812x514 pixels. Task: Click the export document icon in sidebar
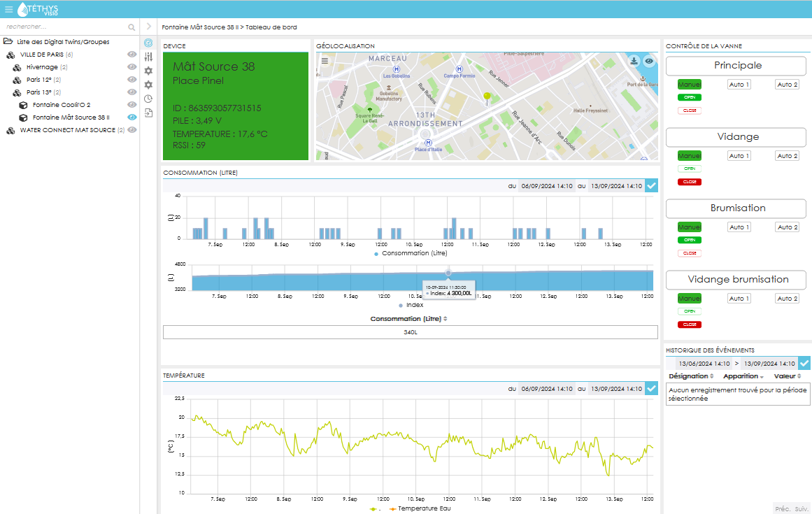pyautogui.click(x=149, y=113)
